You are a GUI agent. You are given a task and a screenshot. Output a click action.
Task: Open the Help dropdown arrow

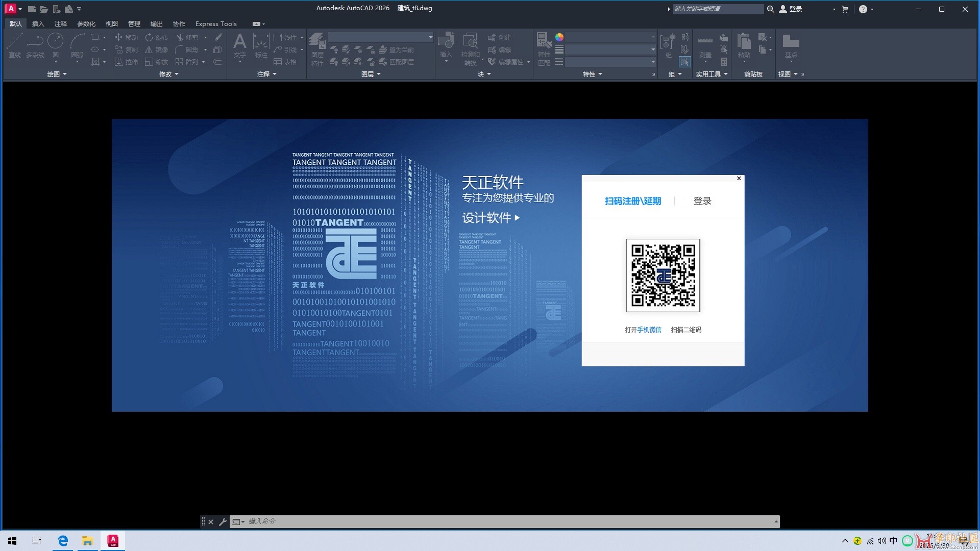click(x=872, y=9)
